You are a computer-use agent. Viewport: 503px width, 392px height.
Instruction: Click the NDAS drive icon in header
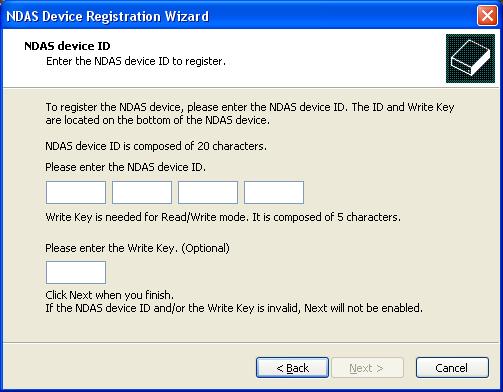[470, 58]
